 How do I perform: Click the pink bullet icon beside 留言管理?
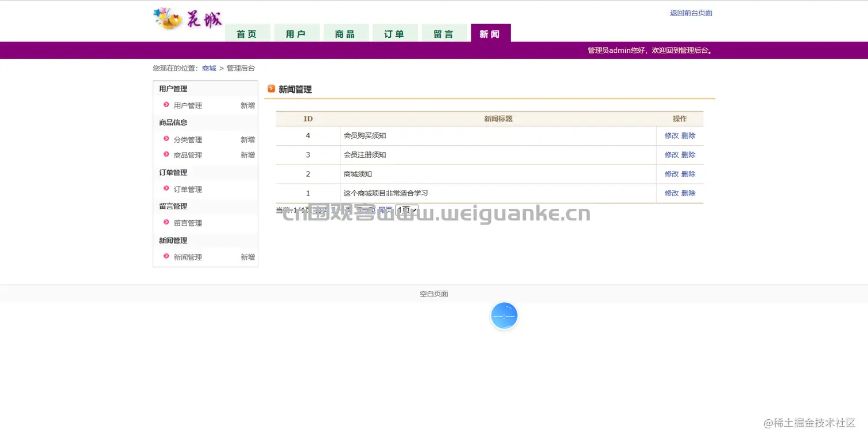pos(166,223)
